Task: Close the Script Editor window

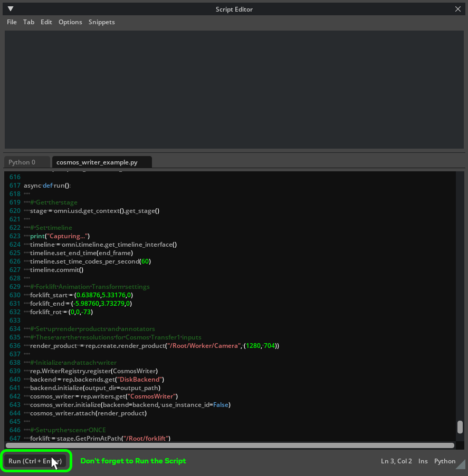Action: click(x=458, y=9)
